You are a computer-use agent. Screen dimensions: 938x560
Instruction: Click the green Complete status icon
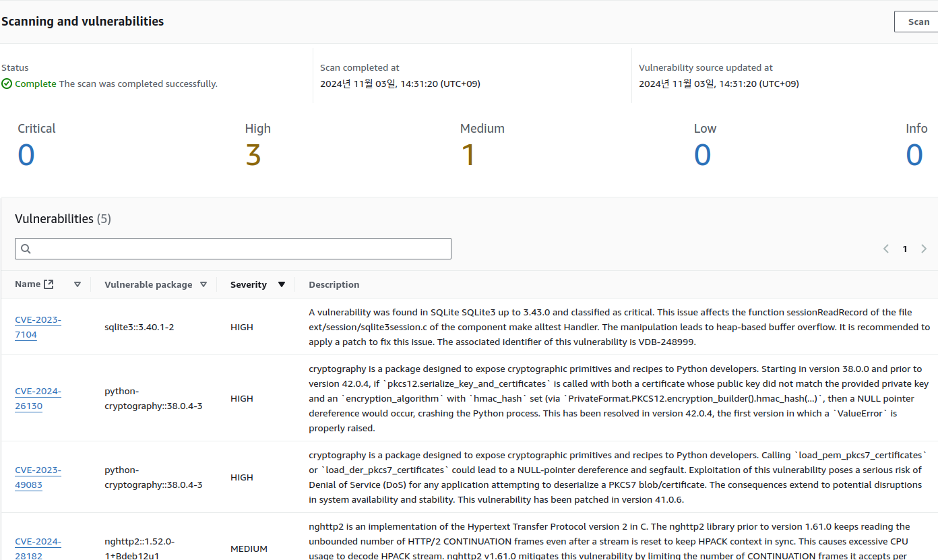pyautogui.click(x=7, y=84)
